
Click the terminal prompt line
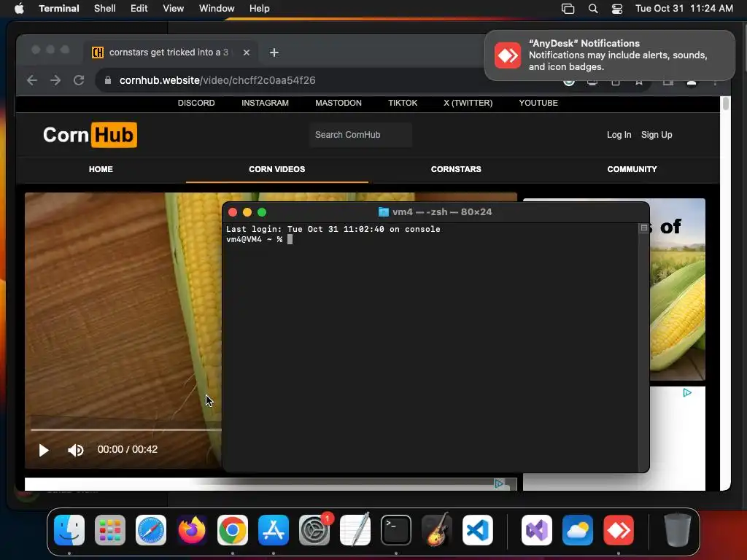[x=260, y=239]
